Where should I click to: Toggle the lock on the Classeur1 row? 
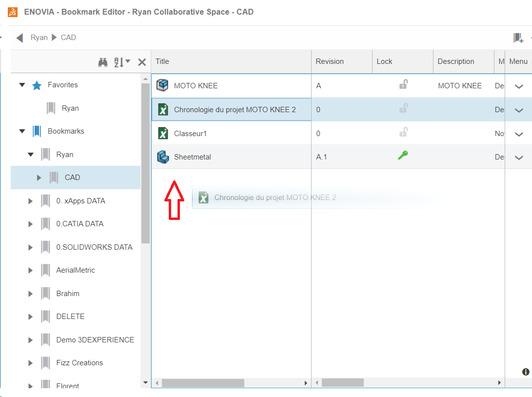point(403,133)
